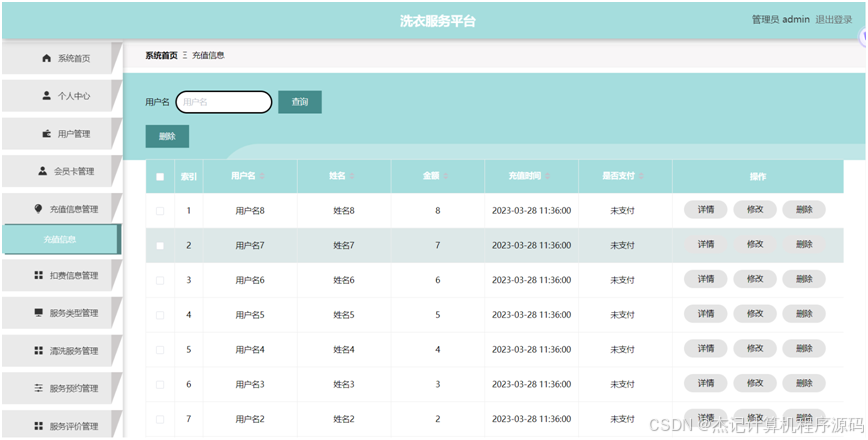Check the row for 用户名6
Image resolution: width=868 pixels, height=440 pixels.
pyautogui.click(x=160, y=281)
